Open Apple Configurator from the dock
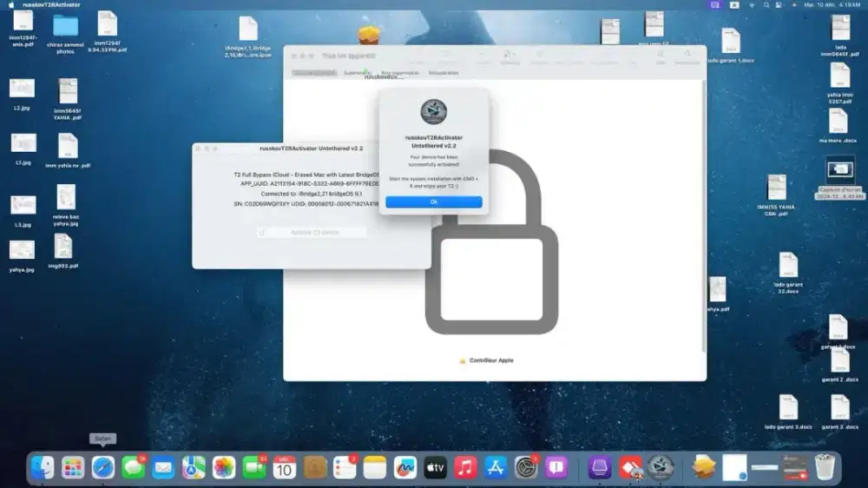 pyautogui.click(x=601, y=467)
